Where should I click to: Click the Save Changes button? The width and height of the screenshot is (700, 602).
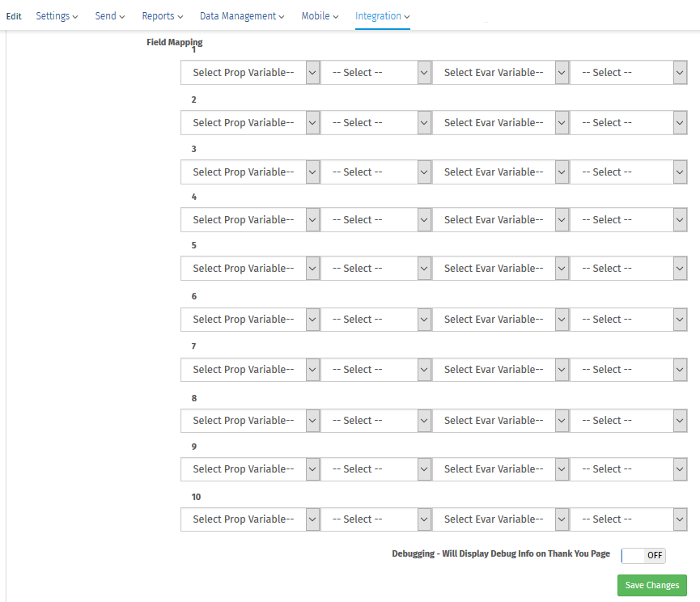pyautogui.click(x=651, y=585)
